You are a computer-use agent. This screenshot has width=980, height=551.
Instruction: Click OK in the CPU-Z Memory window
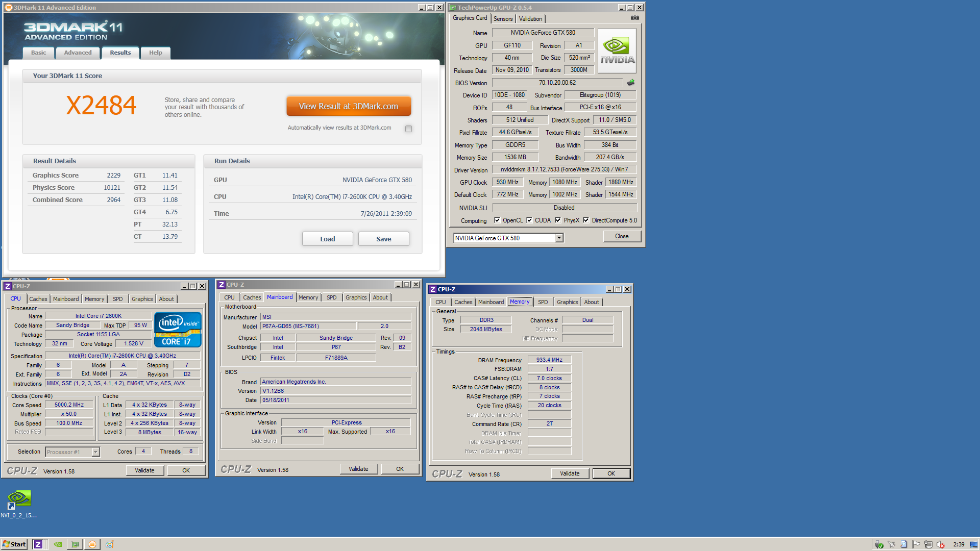[611, 473]
